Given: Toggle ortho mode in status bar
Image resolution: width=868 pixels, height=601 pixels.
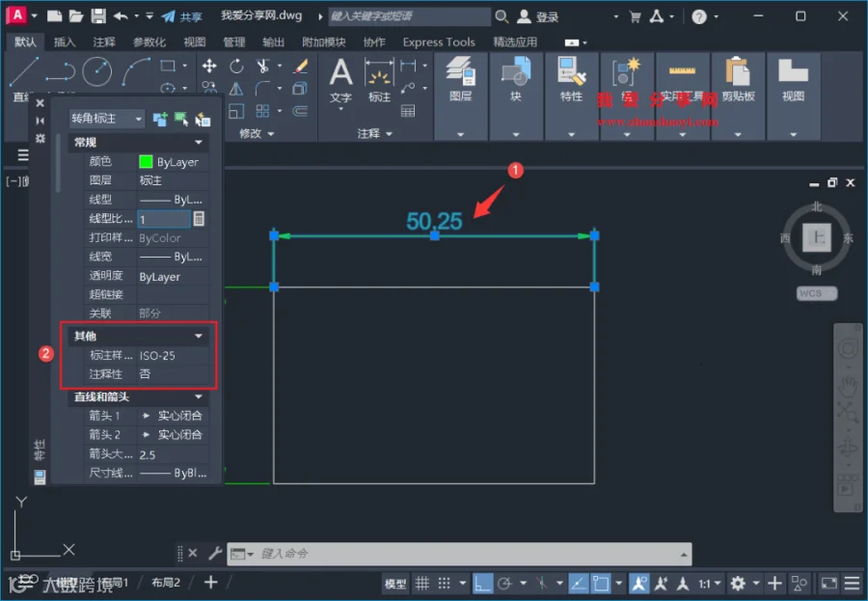Looking at the screenshot, I should (482, 584).
